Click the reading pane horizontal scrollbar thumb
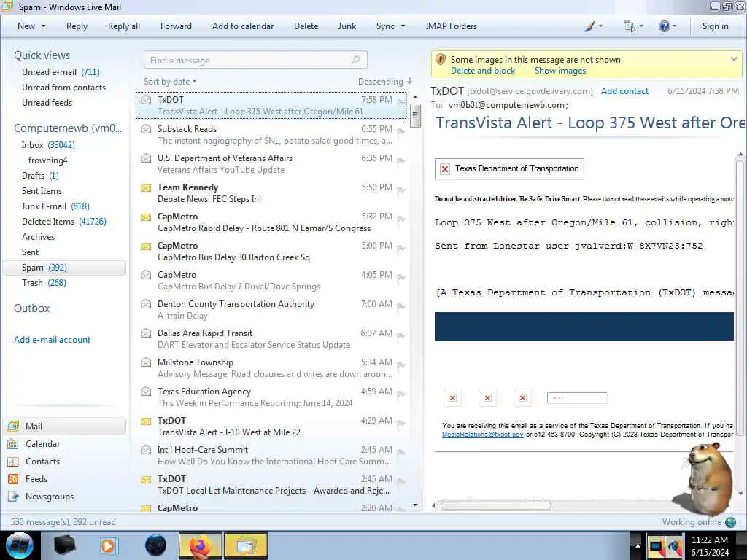The height and width of the screenshot is (560, 747). point(496,506)
